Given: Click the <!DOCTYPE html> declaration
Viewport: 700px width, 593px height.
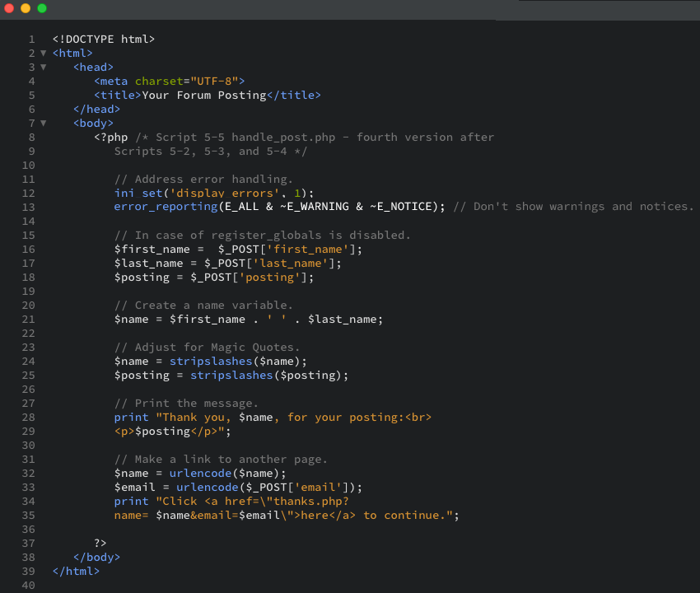Looking at the screenshot, I should click(104, 40).
